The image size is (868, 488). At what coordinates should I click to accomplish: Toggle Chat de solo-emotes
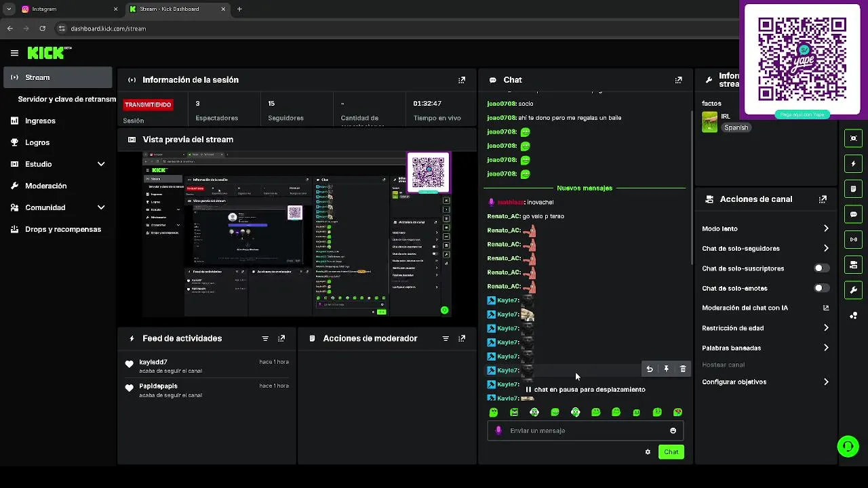(x=821, y=288)
